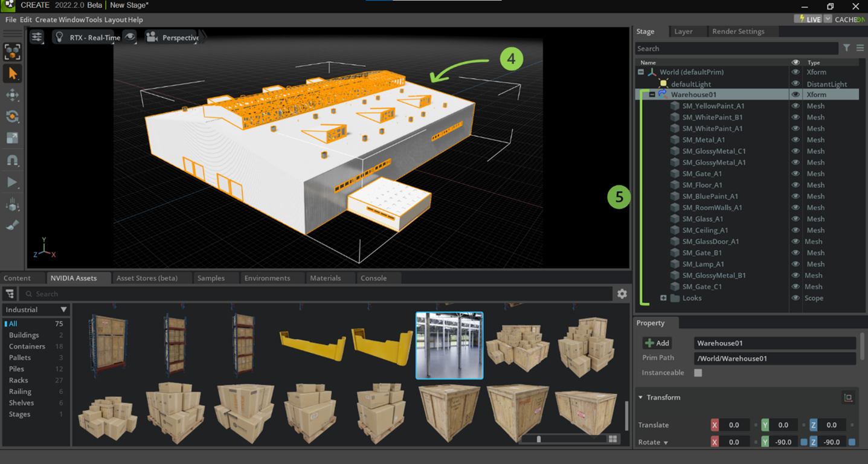868x464 pixels.
Task: Open dropdown arrow next to LIVE
Action: [x=828, y=19]
